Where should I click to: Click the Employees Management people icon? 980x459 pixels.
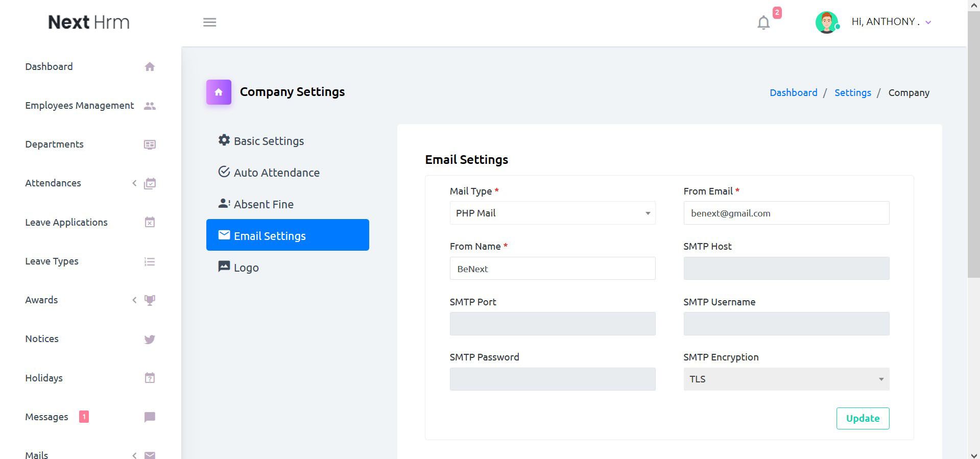[x=150, y=106]
